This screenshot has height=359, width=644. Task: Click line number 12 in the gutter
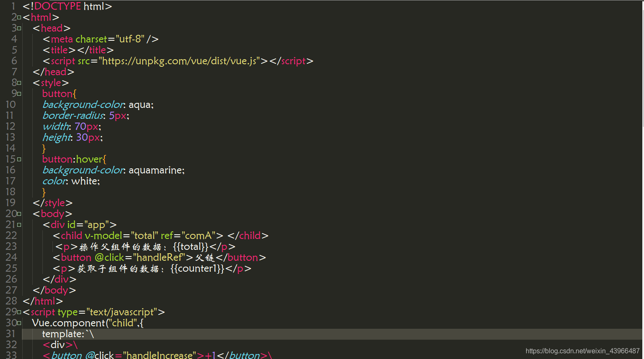[10, 126]
